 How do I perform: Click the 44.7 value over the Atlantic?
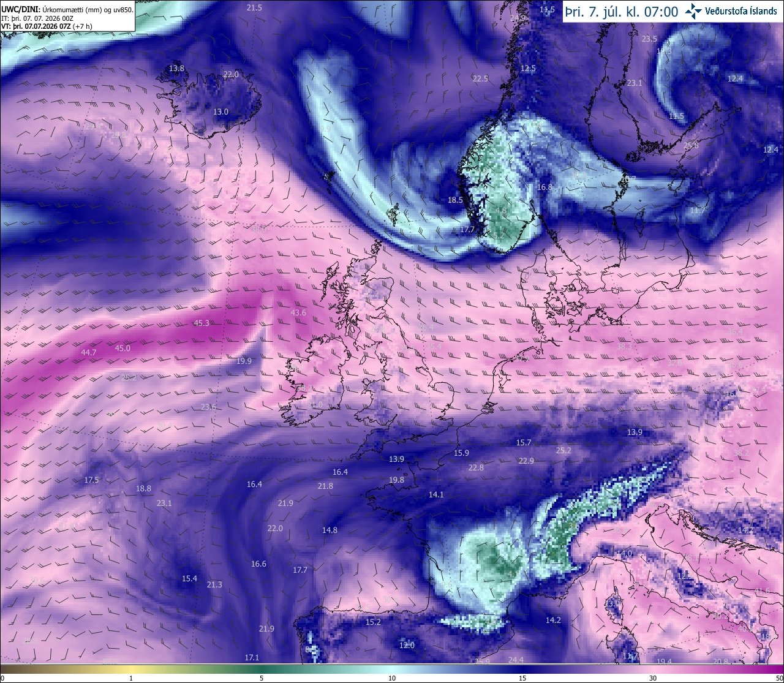click(89, 352)
